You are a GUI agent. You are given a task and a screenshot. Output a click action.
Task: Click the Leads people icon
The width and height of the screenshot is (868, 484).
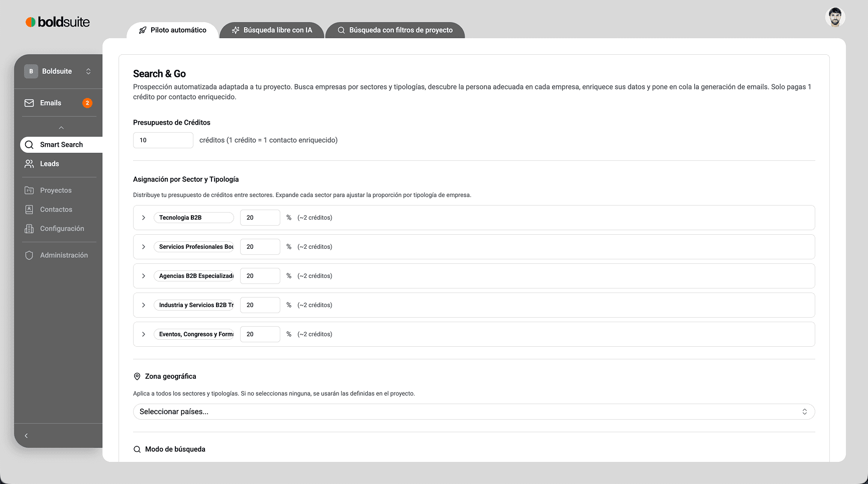[x=29, y=164]
